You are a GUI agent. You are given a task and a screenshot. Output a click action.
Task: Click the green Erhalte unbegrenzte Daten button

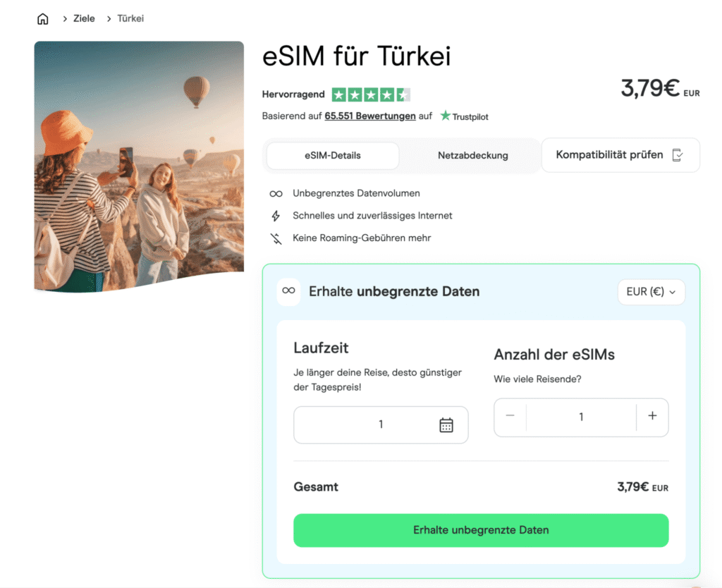click(x=481, y=530)
